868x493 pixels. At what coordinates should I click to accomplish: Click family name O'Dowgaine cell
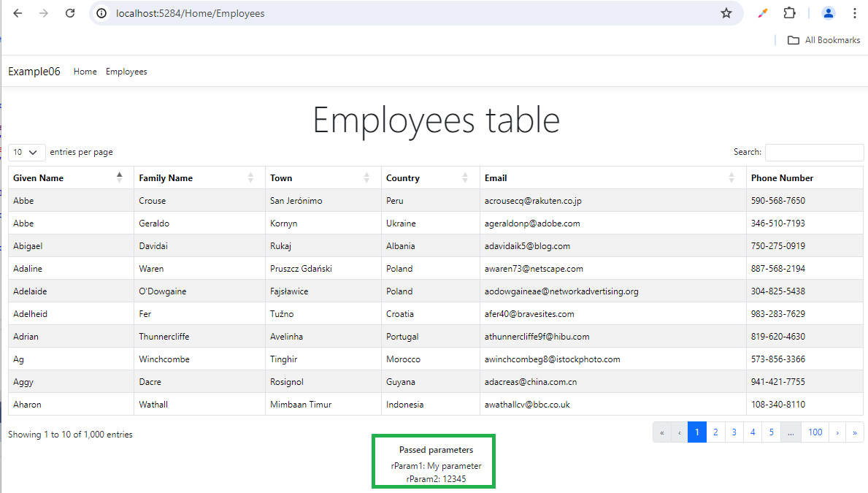tap(199, 291)
